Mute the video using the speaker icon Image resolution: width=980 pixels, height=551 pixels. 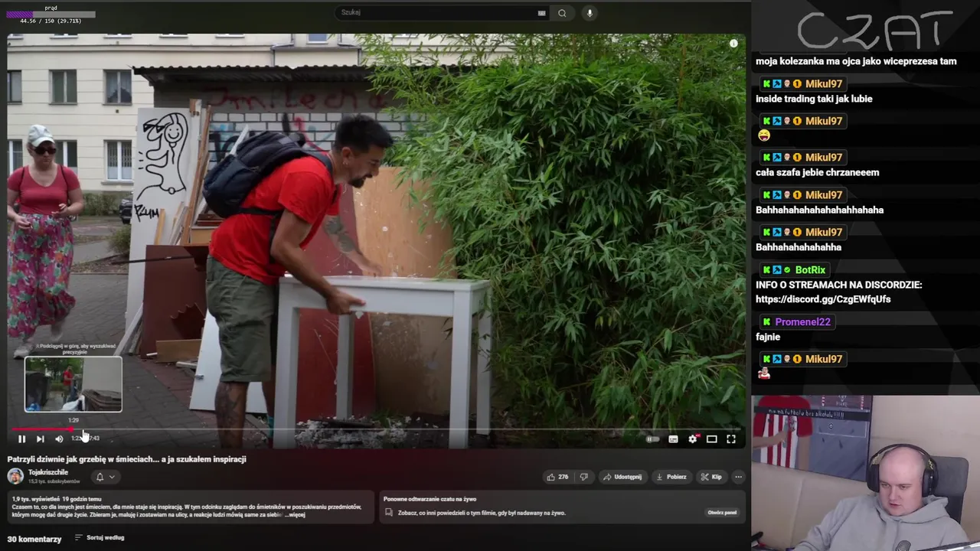[59, 439]
